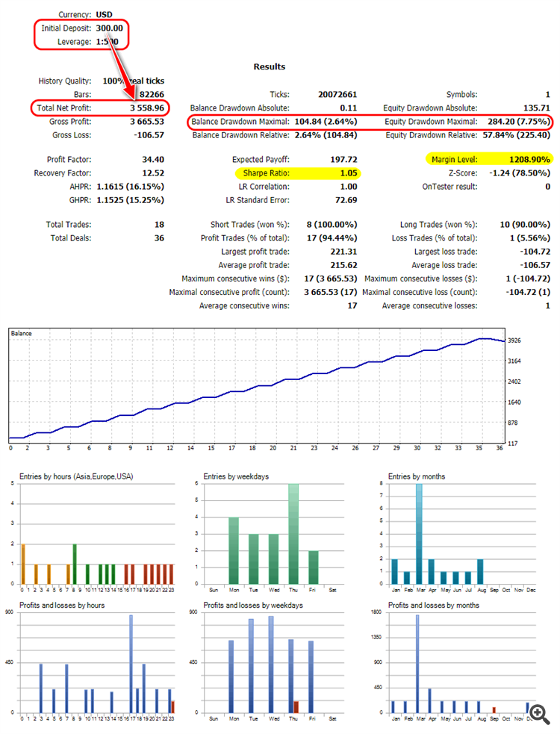Click the Entries by hours chart title
This screenshot has height=734, width=560.
[76, 476]
